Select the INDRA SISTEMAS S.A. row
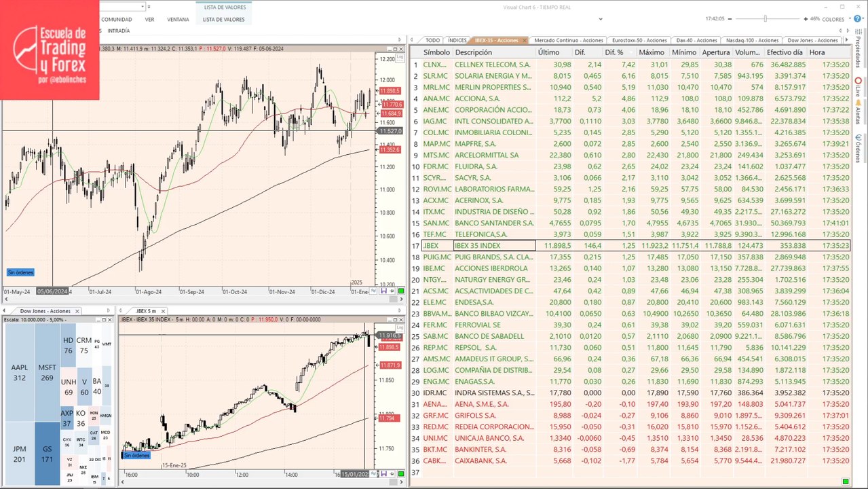Screen dimensions: 868x489 coord(630,393)
